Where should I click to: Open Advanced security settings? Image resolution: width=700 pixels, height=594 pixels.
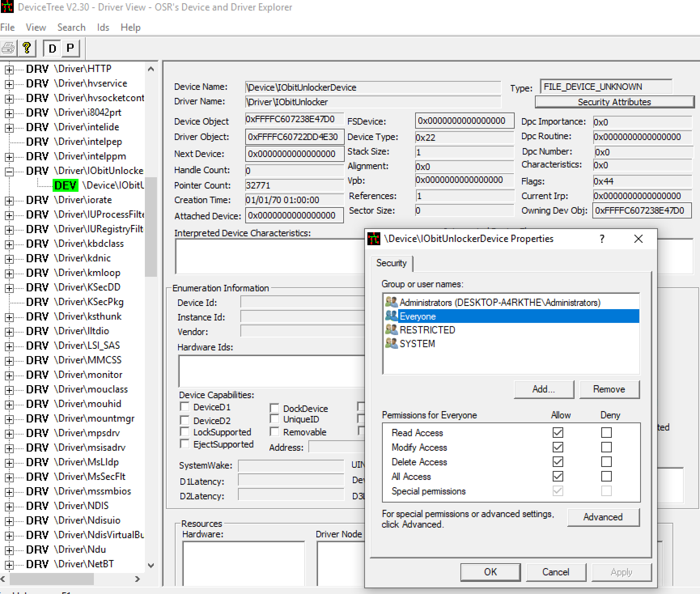pyautogui.click(x=603, y=517)
